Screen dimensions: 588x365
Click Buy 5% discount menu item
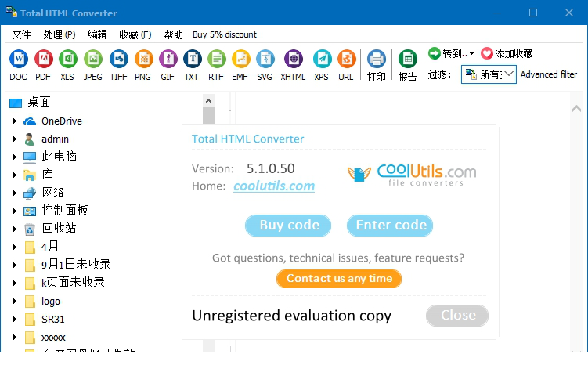tap(225, 34)
